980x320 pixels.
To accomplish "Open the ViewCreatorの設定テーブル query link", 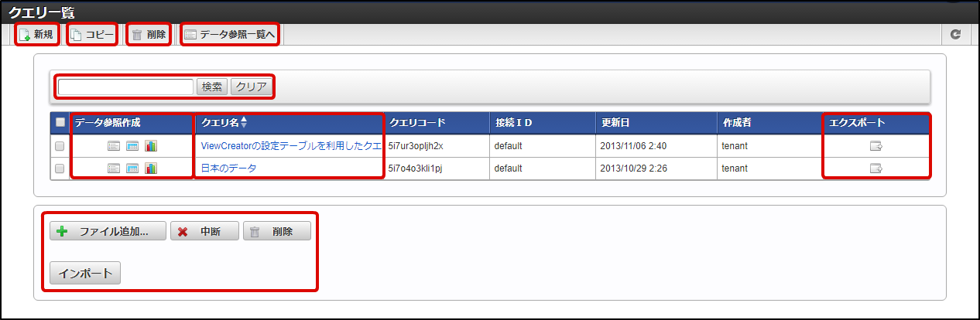I will tap(290, 145).
